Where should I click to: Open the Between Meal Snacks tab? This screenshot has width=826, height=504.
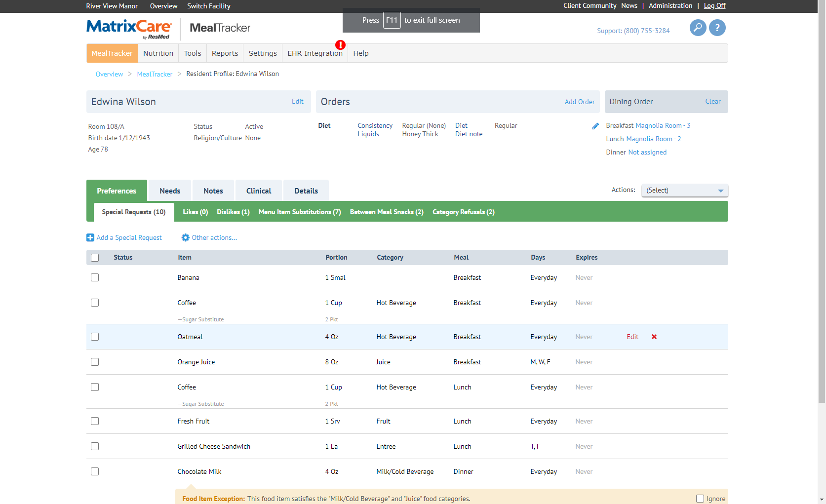click(x=386, y=212)
